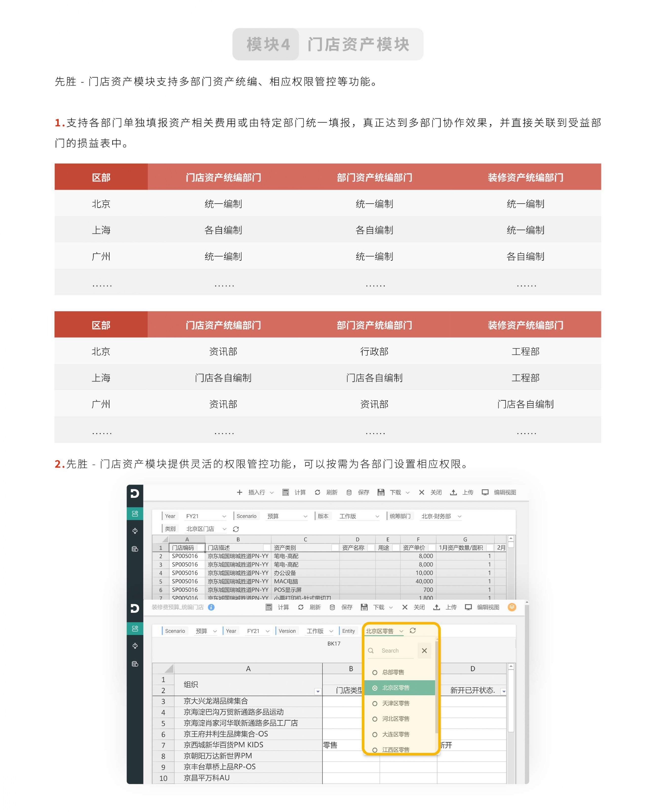The image size is (656, 812).
Task: Click 计算 calculator icon in upper window toolbar
Action: tap(286, 492)
